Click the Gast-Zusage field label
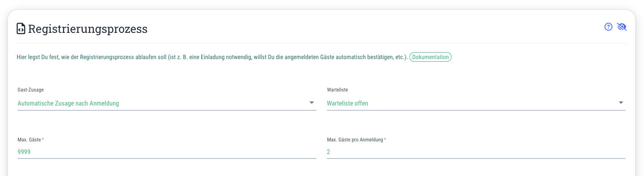Viewport: 644px width, 176px height. 31,90
